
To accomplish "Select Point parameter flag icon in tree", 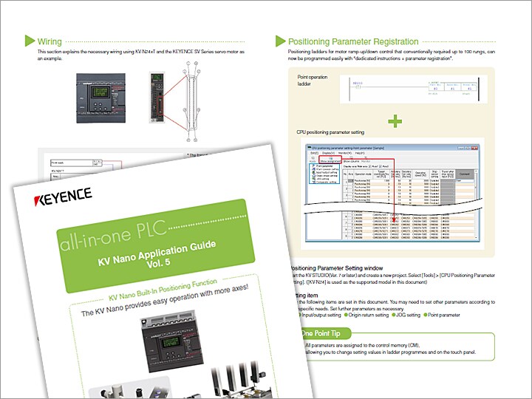I will (x=313, y=166).
